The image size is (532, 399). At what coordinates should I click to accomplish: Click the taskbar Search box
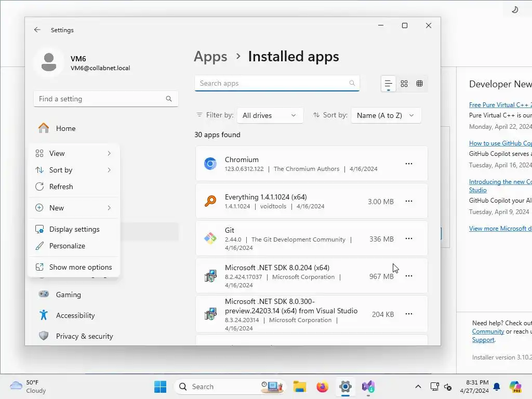coord(230,387)
